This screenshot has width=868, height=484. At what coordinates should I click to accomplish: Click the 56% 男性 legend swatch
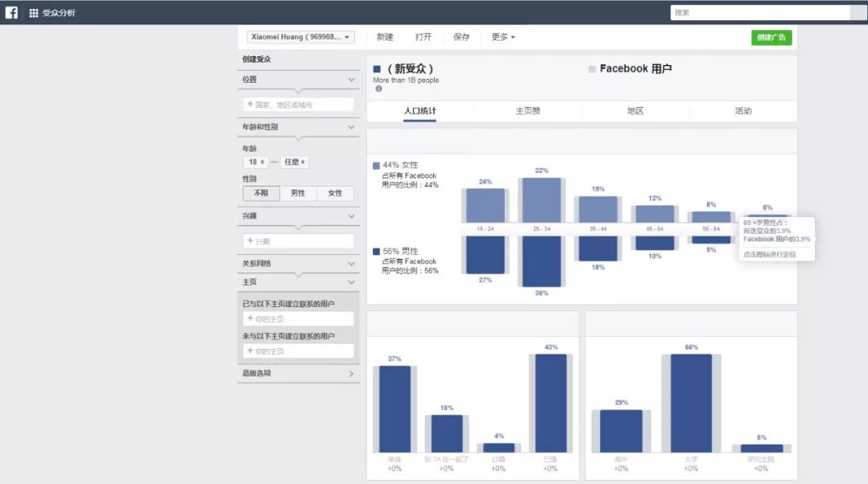point(376,252)
